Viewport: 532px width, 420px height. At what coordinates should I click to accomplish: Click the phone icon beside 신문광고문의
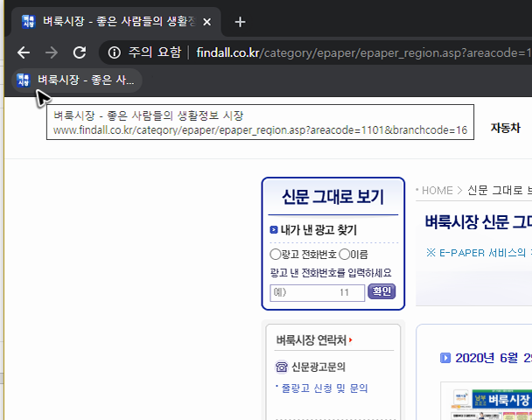point(281,367)
